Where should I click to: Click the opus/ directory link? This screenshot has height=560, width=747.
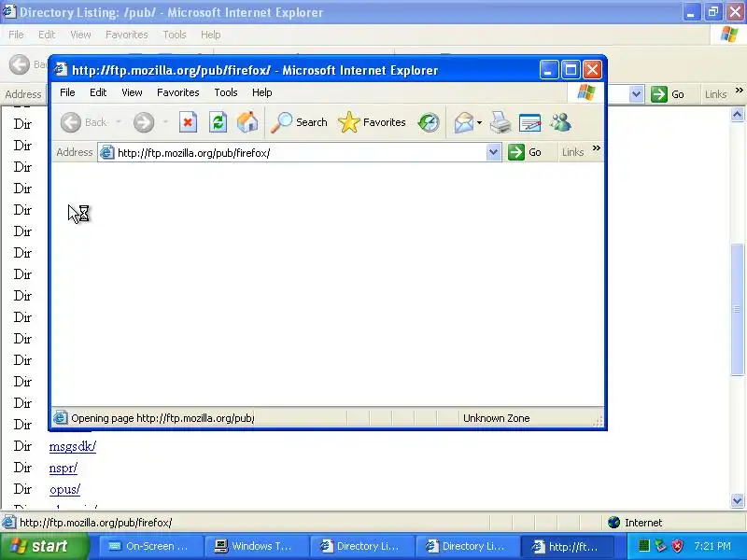pos(64,489)
